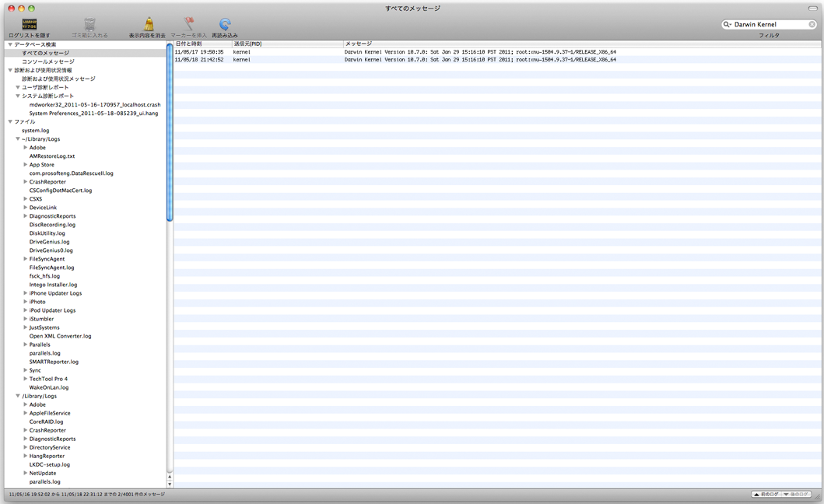Expand the Parallels folder
This screenshot has width=824, height=504.
pos(25,345)
